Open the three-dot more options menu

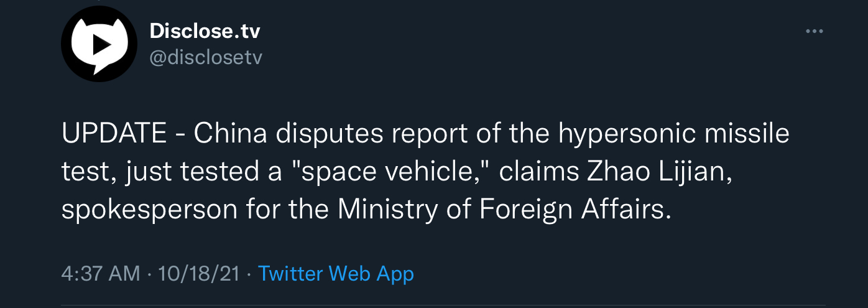pyautogui.click(x=814, y=32)
